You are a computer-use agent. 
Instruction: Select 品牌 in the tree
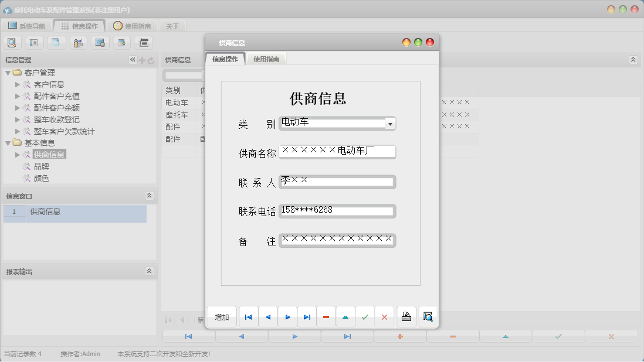pyautogui.click(x=42, y=166)
